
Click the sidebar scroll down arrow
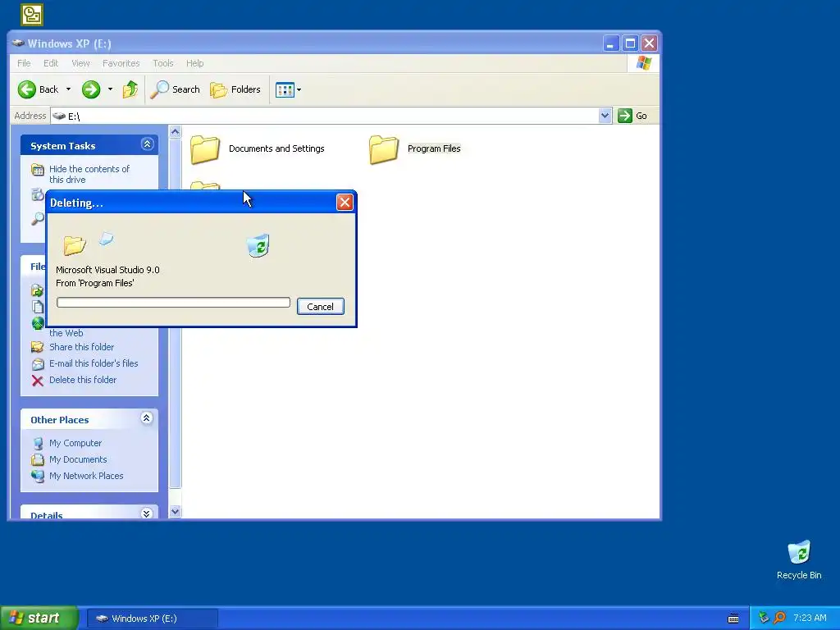coord(176,512)
